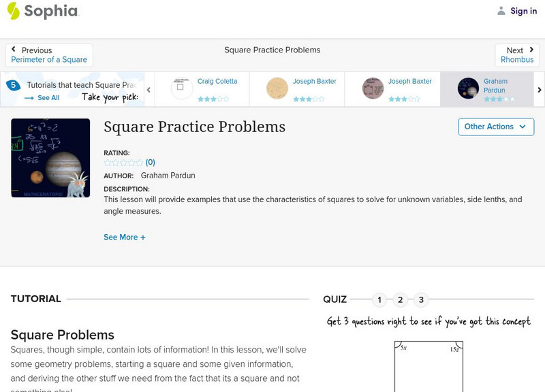Screen dimensions: 545x392
Task: Click the Sign in person icon
Action: point(501,11)
